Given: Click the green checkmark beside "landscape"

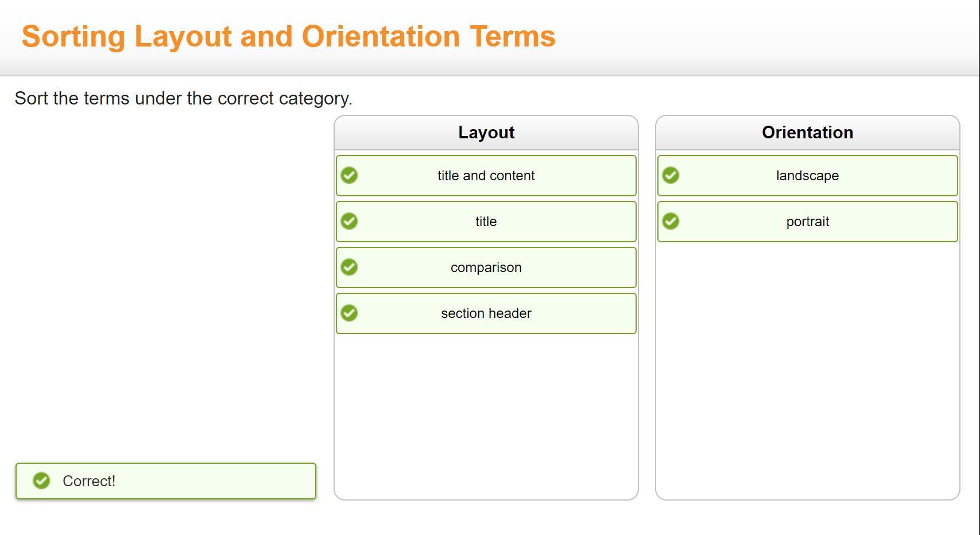Looking at the screenshot, I should pos(671,175).
